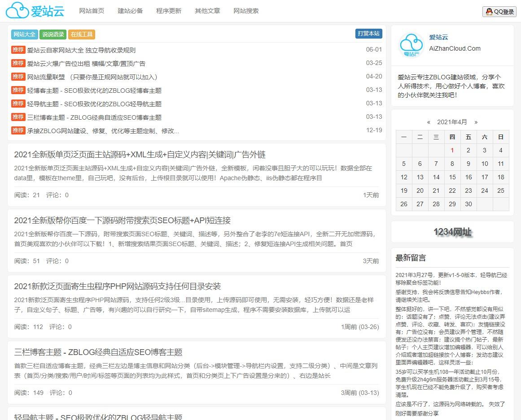
Task: Open the 网站首页 navigation menu item
Action: click(x=92, y=11)
